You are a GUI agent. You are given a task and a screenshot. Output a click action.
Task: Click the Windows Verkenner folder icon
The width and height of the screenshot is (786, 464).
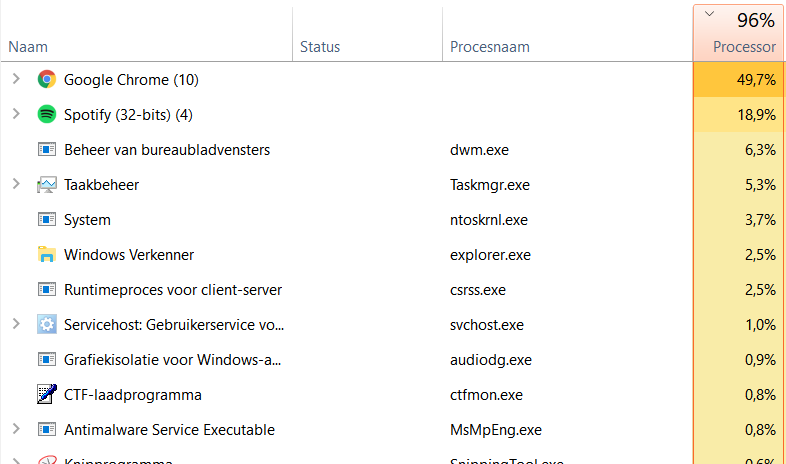[x=46, y=255]
